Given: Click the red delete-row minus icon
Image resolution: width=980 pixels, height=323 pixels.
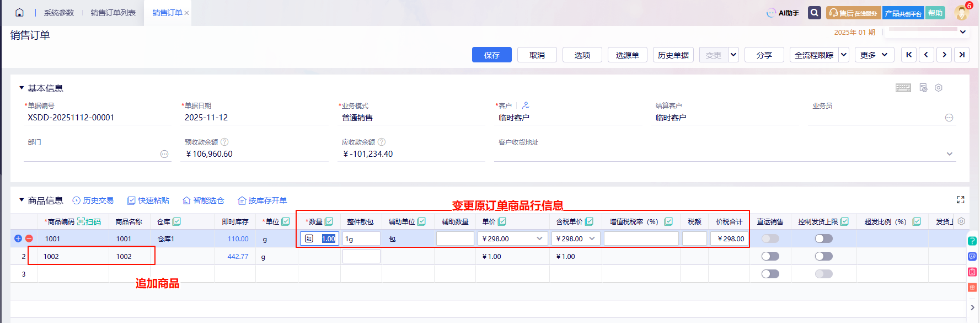Looking at the screenshot, I should coord(29,239).
